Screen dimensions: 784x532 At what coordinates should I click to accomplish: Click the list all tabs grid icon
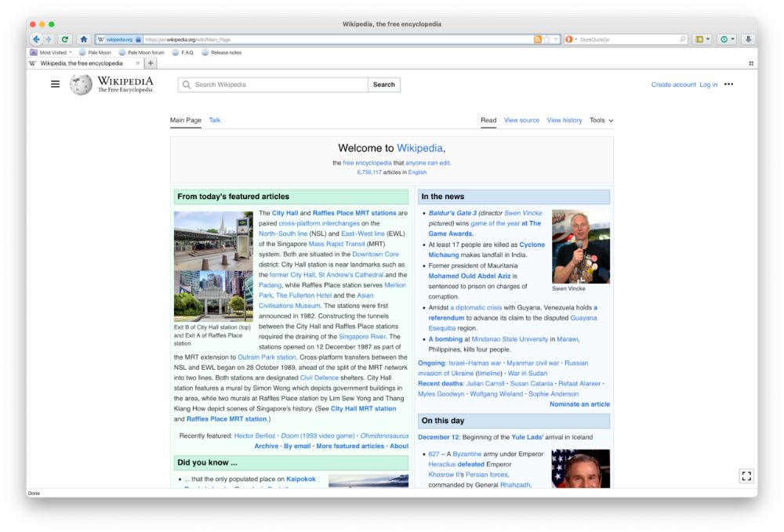tap(751, 63)
